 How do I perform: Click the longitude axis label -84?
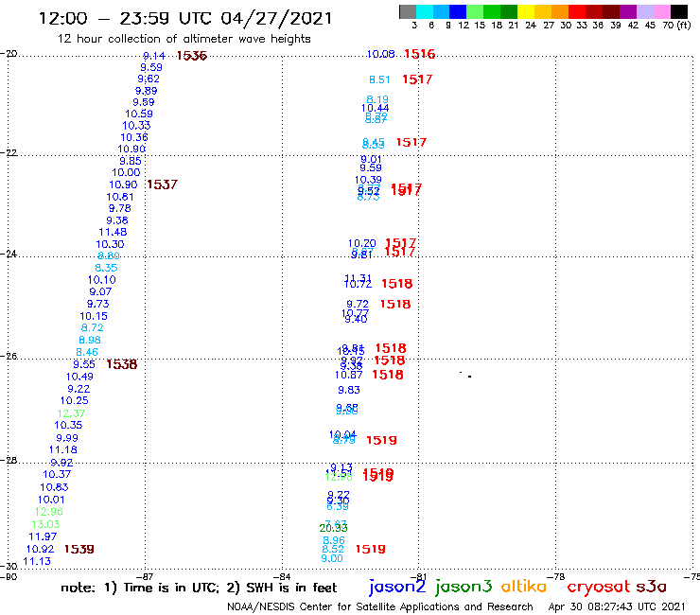(282, 576)
